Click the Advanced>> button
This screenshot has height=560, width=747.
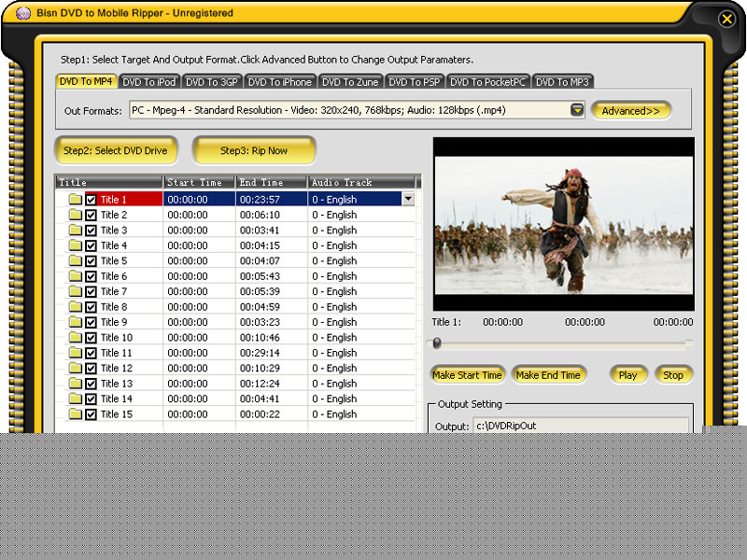[x=631, y=111]
